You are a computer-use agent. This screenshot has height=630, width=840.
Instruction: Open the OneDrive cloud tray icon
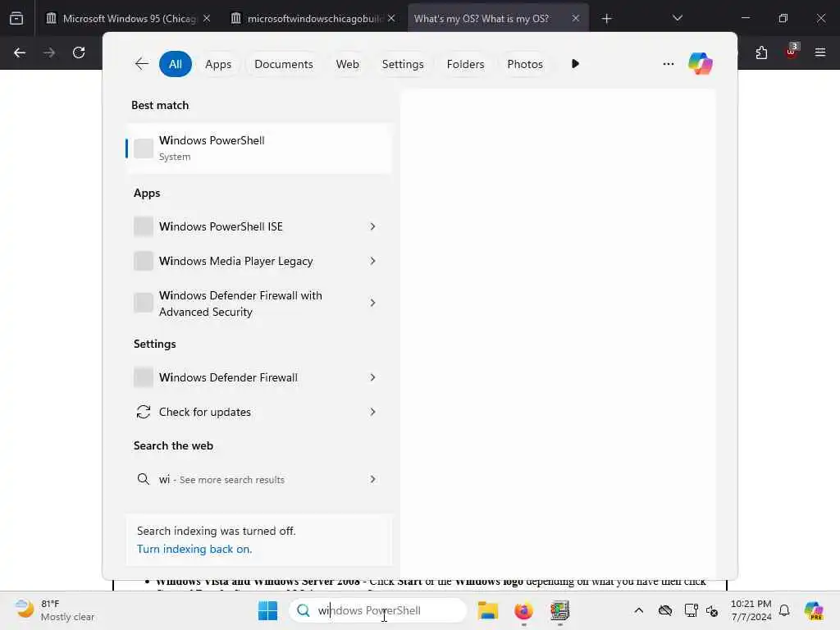[664, 610]
